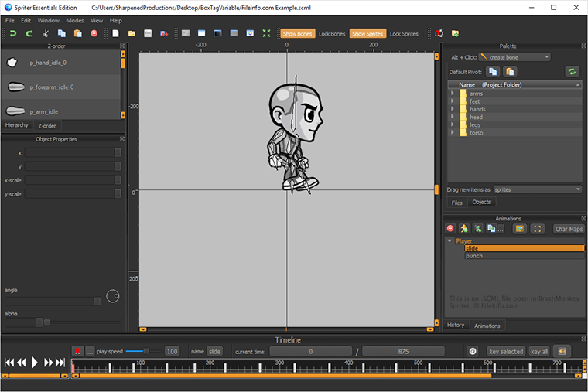Toggle the Show Bones button off
588x392 pixels.
pos(298,34)
